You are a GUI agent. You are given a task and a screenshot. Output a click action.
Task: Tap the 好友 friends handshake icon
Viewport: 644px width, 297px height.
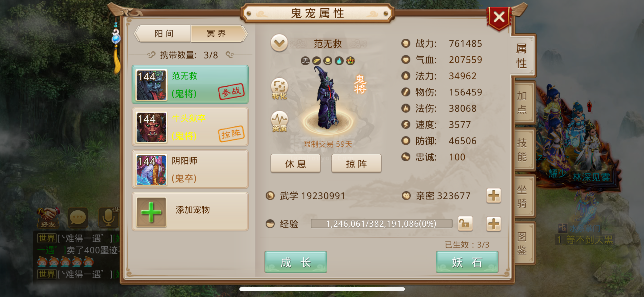48,218
